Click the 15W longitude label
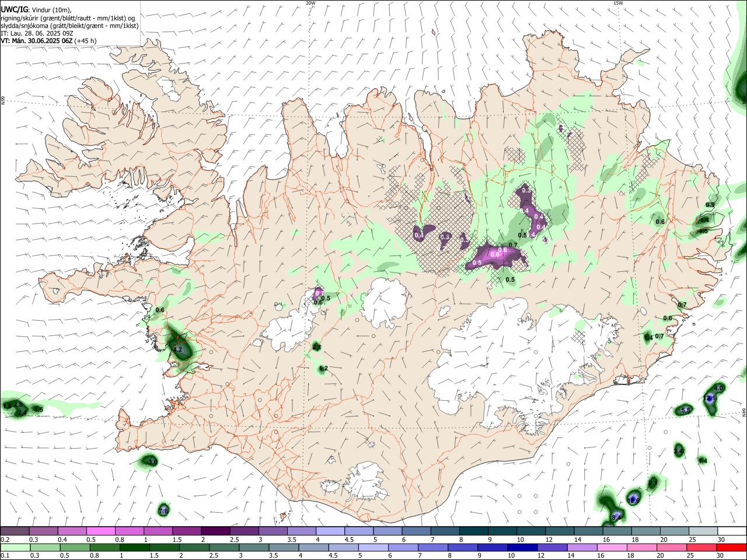The width and height of the screenshot is (747, 560). click(618, 3)
